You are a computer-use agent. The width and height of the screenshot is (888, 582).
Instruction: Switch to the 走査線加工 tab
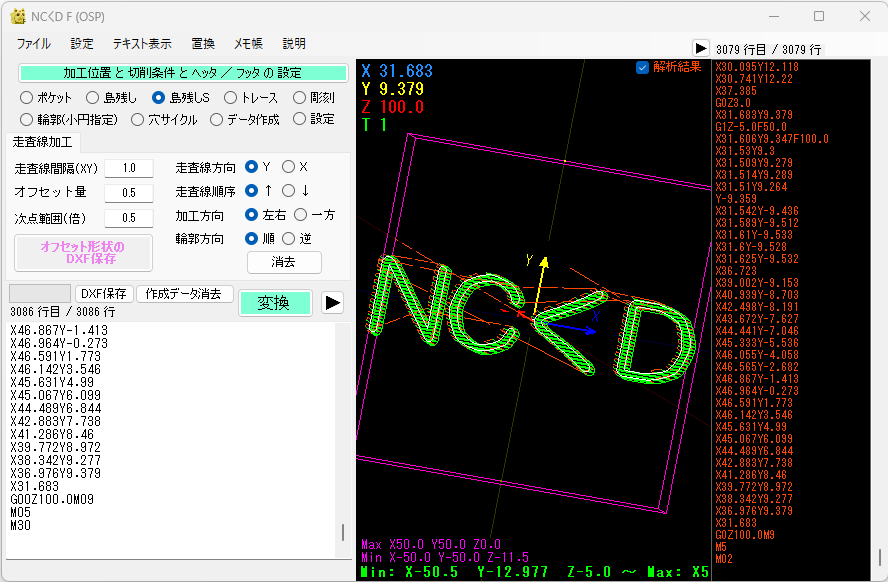point(42,142)
